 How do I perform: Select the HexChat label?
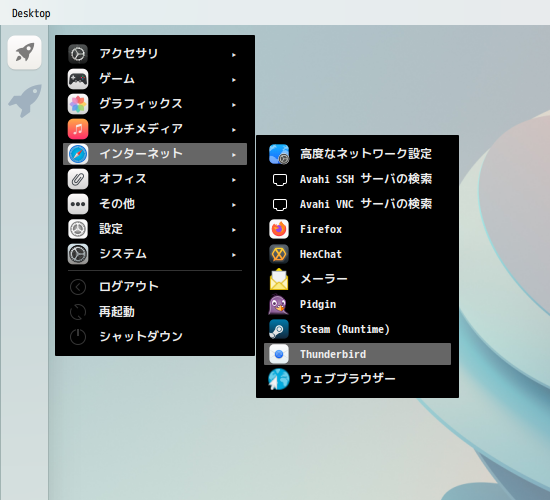point(321,254)
